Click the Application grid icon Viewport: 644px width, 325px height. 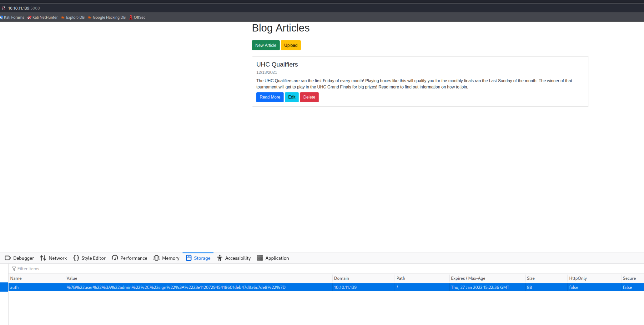pos(260,258)
